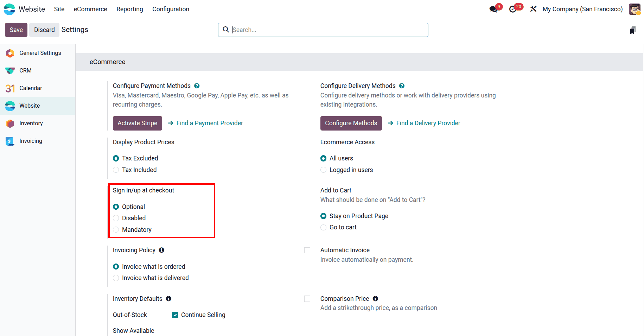Click the Settings page title
644x336 pixels.
[x=75, y=30]
